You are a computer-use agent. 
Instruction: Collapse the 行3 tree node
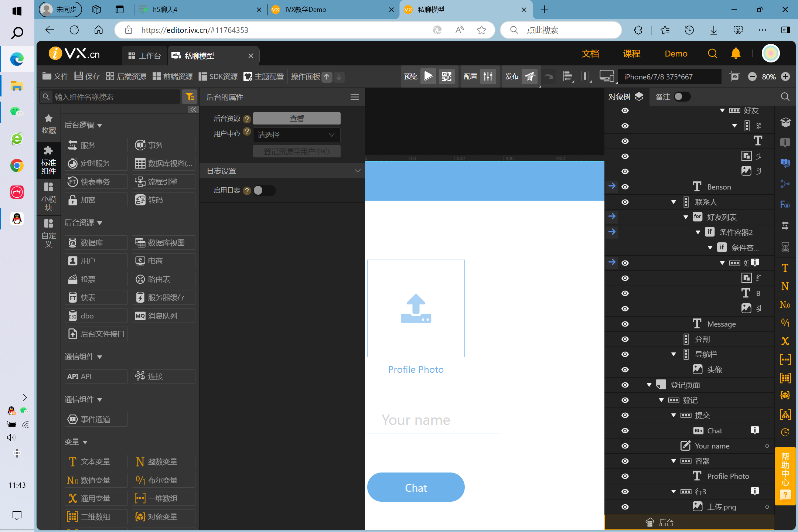pos(673,492)
